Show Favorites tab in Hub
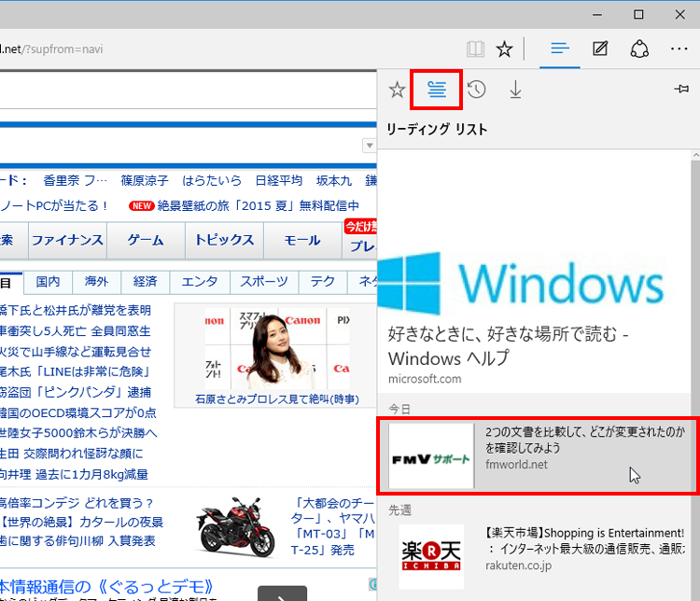Screen dimensions: 700x601 tap(397, 90)
